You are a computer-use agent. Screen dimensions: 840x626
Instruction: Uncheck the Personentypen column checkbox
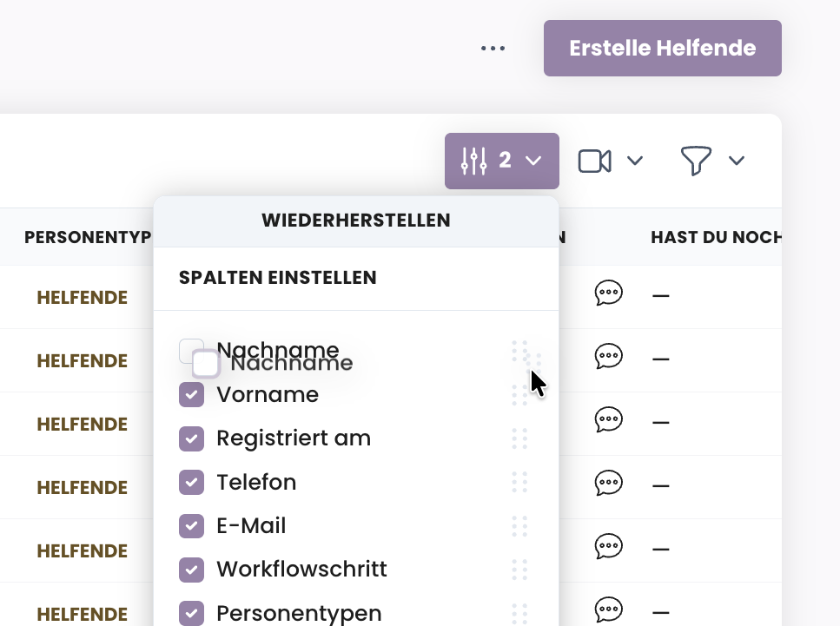click(x=191, y=613)
